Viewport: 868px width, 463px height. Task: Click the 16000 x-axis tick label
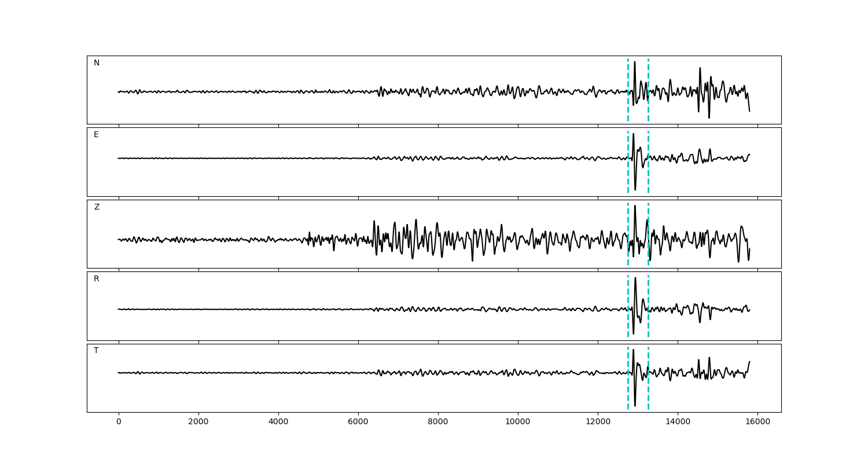[x=757, y=422]
